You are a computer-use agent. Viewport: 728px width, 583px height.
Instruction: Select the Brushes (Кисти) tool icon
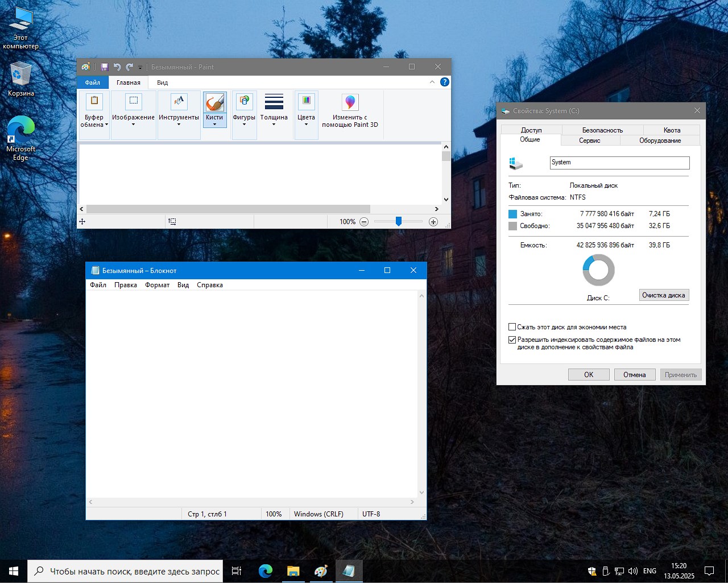pyautogui.click(x=214, y=103)
